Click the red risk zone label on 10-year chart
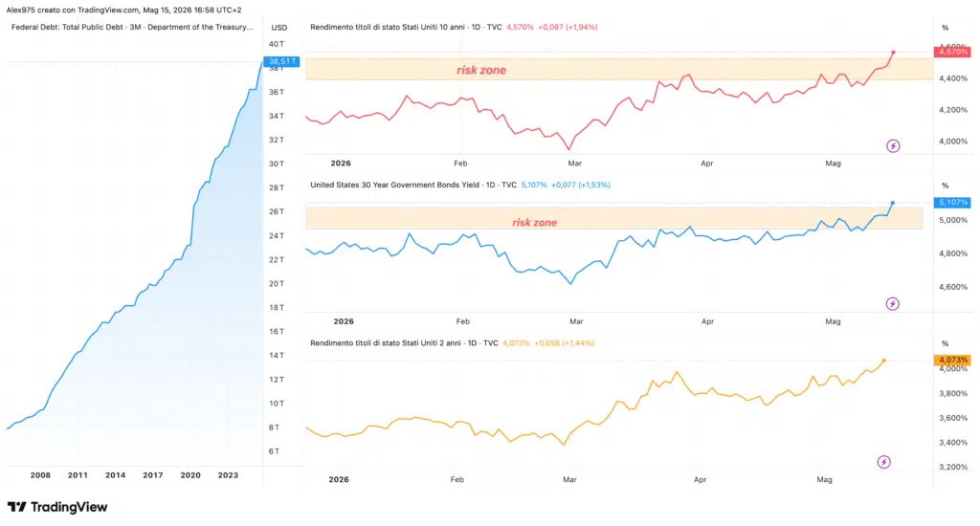The width and height of the screenshot is (980, 526). 481,70
